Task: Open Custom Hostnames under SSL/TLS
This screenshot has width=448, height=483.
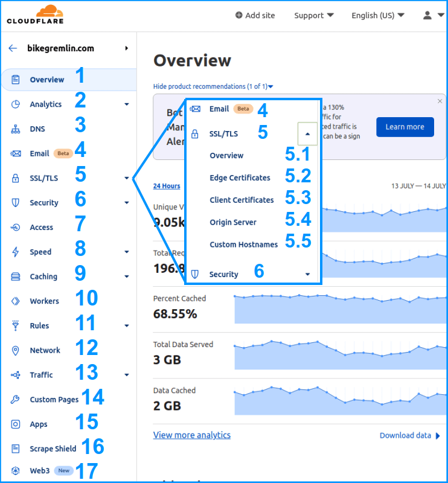Action: (x=243, y=245)
